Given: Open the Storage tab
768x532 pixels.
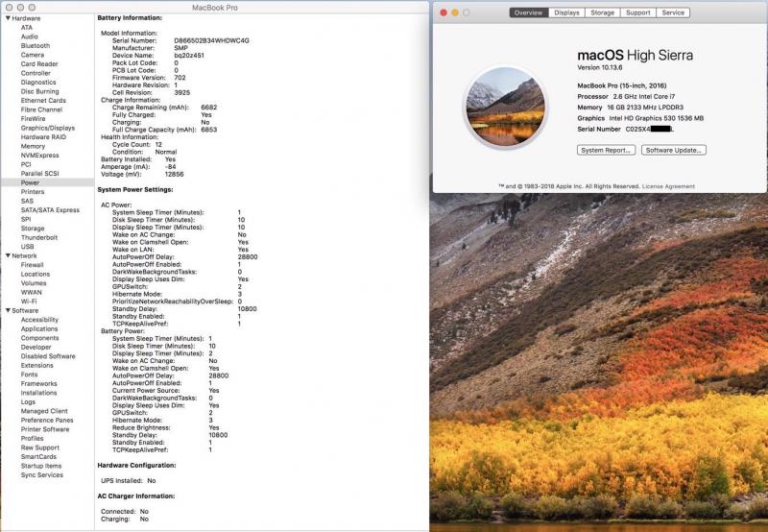Looking at the screenshot, I should (602, 12).
